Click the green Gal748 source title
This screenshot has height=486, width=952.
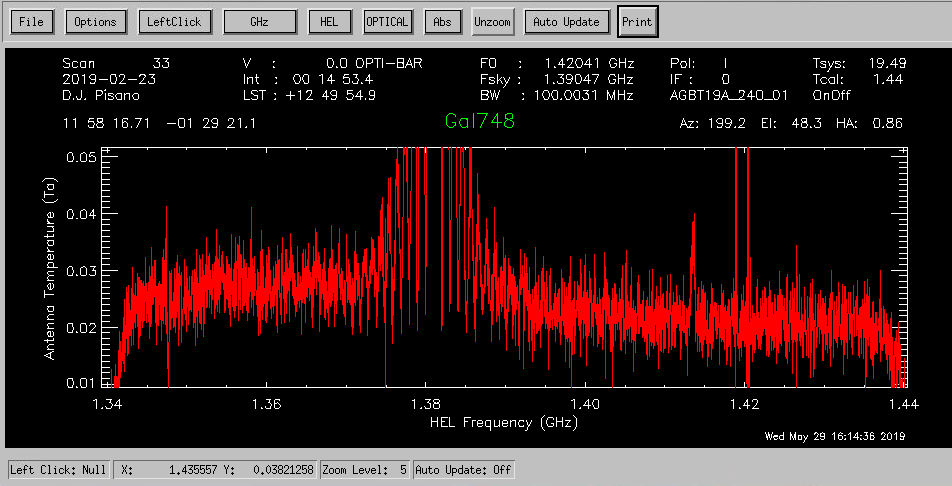click(x=479, y=122)
